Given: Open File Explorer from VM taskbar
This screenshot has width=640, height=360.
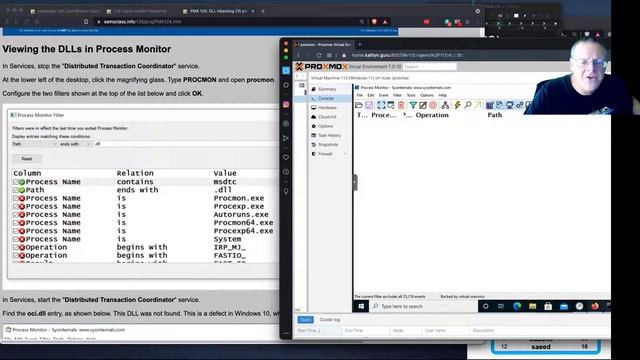Looking at the screenshot, I should coord(532,306).
